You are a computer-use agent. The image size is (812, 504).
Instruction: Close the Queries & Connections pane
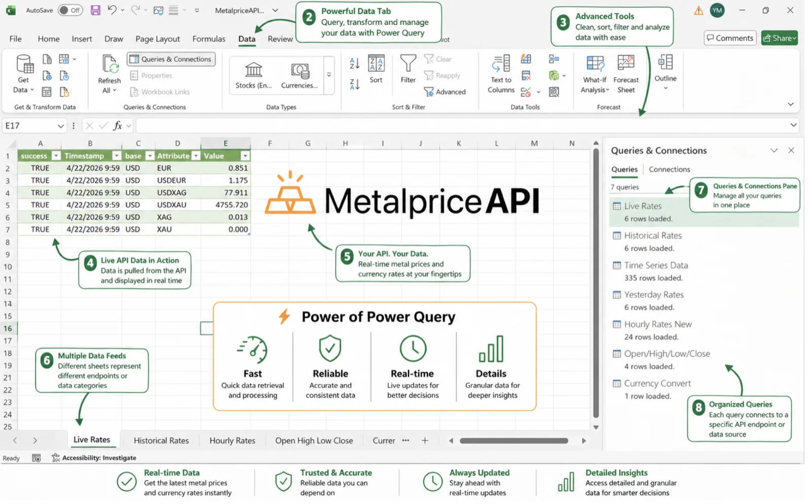click(791, 150)
